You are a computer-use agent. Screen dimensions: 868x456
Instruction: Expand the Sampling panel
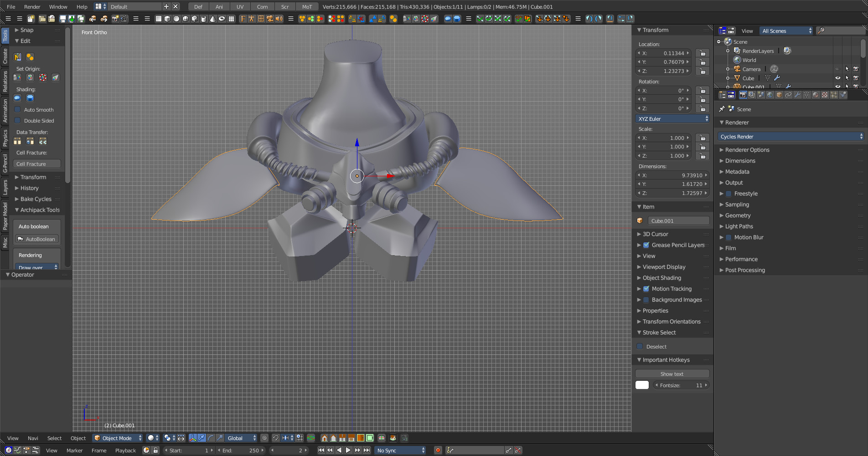pyautogui.click(x=737, y=205)
